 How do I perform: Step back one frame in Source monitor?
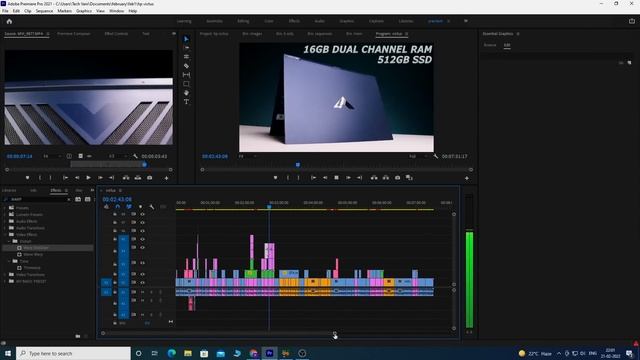77,178
